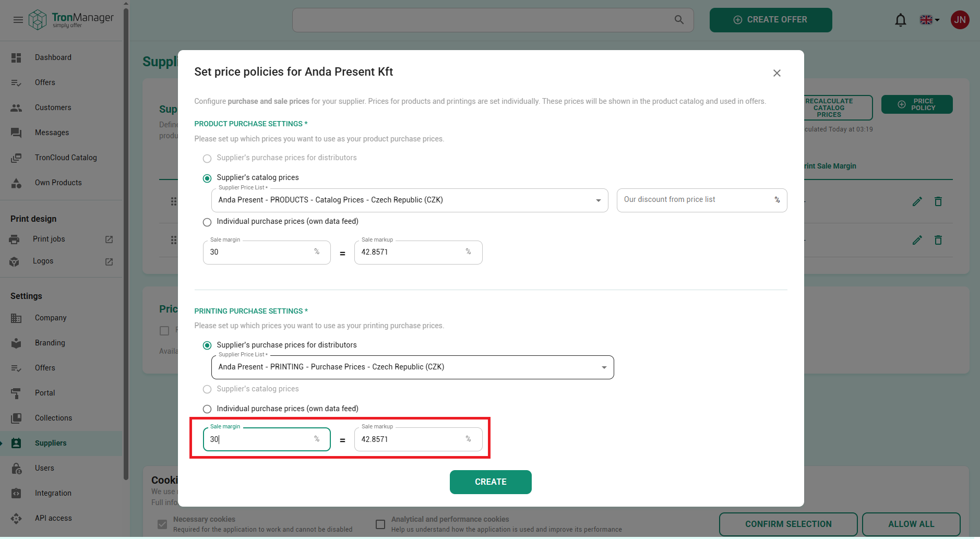Click the printing Sale markup field
The width and height of the screenshot is (980, 539).
click(x=418, y=439)
